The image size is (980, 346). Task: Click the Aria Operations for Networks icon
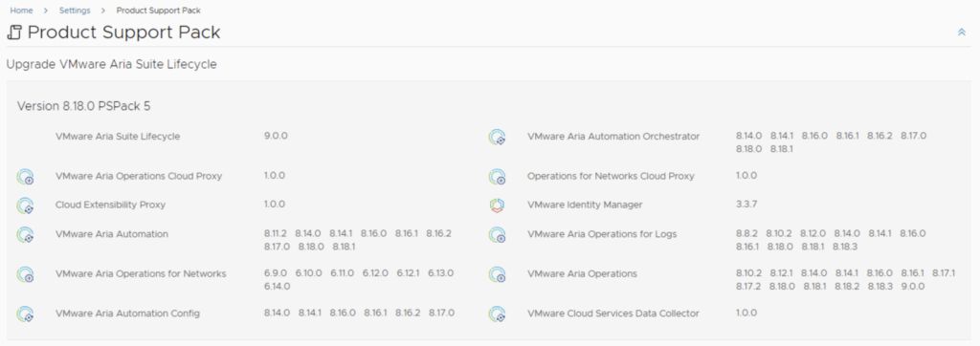[25, 274]
